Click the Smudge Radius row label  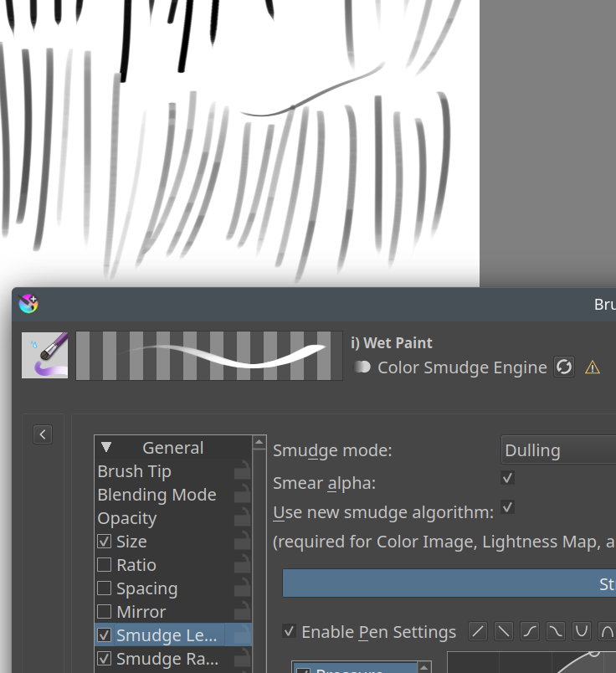pyautogui.click(x=167, y=659)
